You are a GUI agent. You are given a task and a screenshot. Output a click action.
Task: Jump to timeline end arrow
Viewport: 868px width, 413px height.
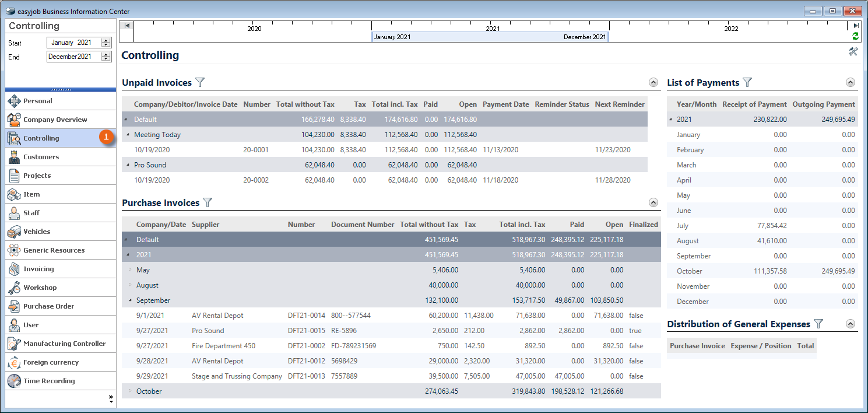coord(856,26)
